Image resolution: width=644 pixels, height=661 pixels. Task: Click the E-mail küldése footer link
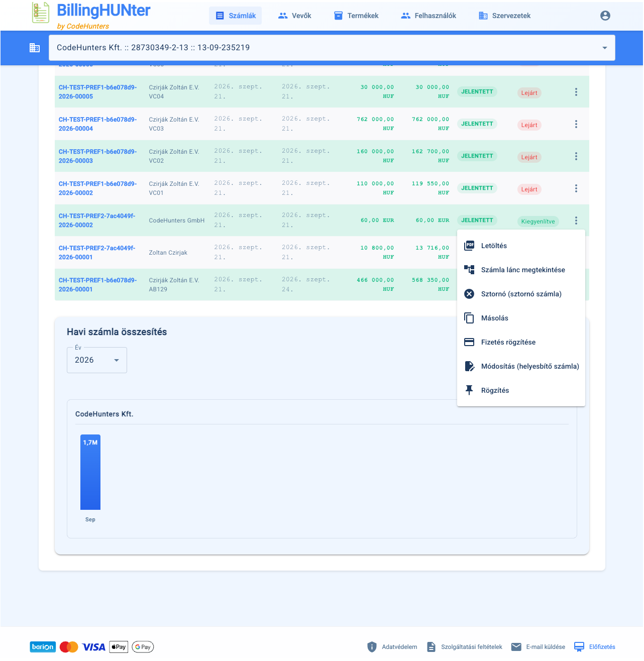[538, 647]
